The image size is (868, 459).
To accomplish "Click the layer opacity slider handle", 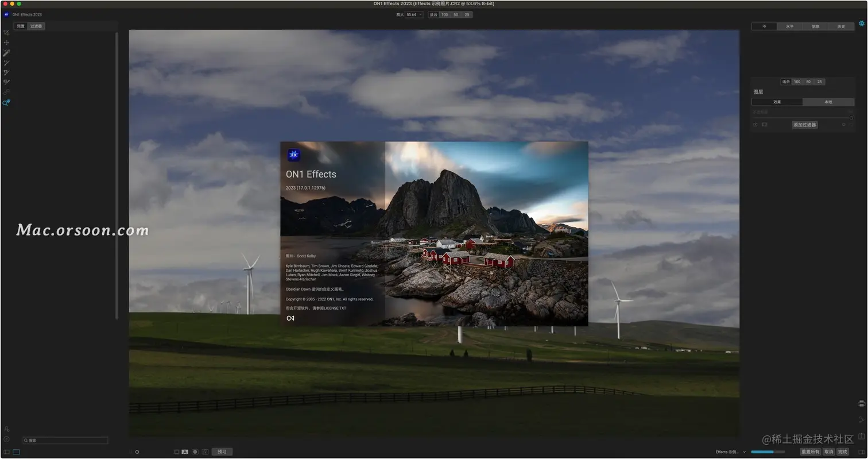I will tap(851, 118).
